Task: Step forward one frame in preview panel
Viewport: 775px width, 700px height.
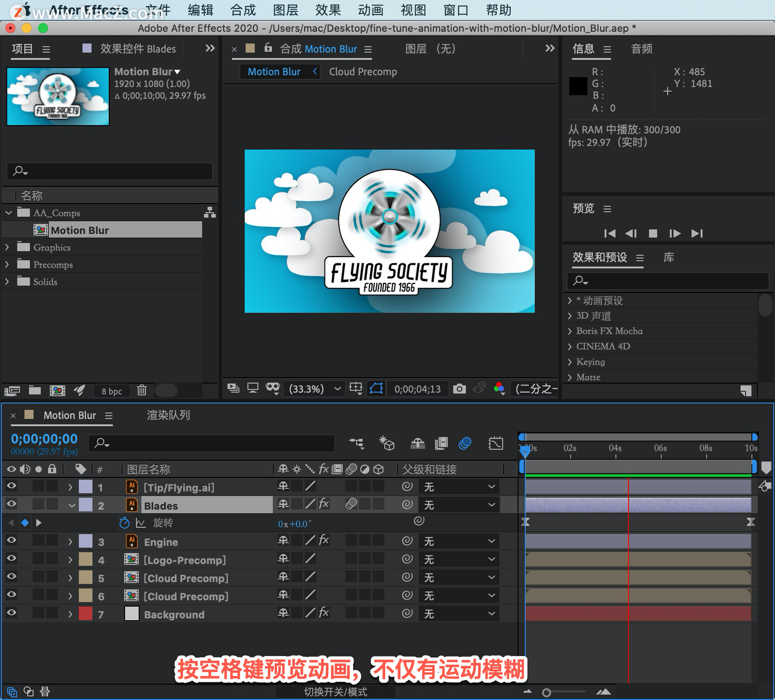Action: coord(675,233)
